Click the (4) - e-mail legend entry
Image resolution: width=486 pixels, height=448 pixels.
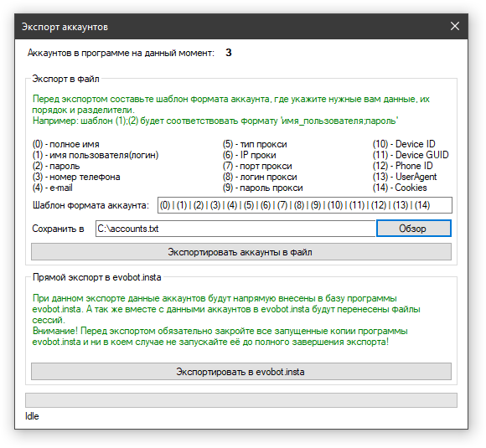pyautogui.click(x=53, y=188)
